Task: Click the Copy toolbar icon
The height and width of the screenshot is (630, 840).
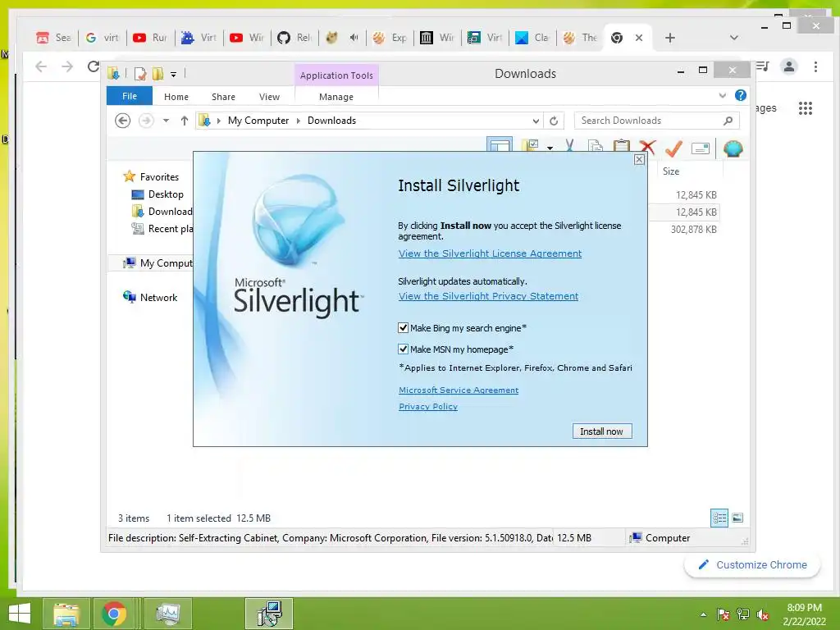Action: pos(596,147)
